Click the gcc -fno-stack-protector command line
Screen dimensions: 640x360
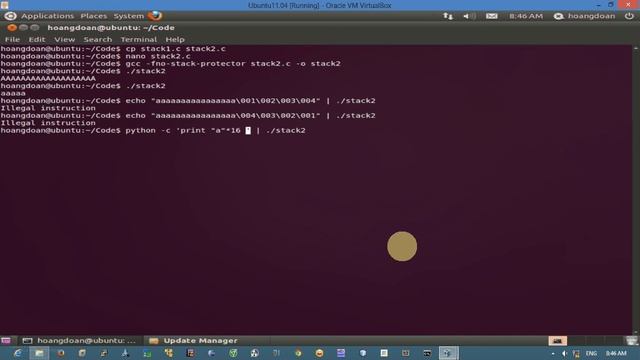tap(171, 64)
